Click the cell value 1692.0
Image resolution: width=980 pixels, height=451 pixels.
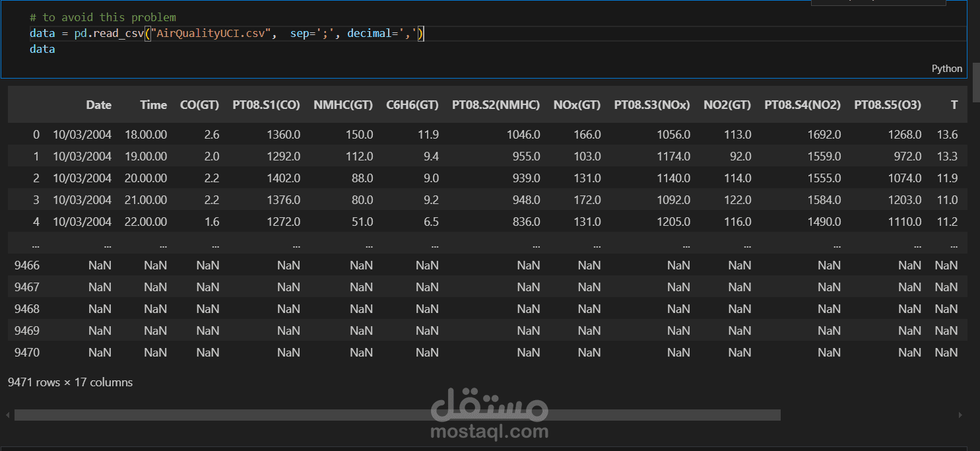pos(824,135)
